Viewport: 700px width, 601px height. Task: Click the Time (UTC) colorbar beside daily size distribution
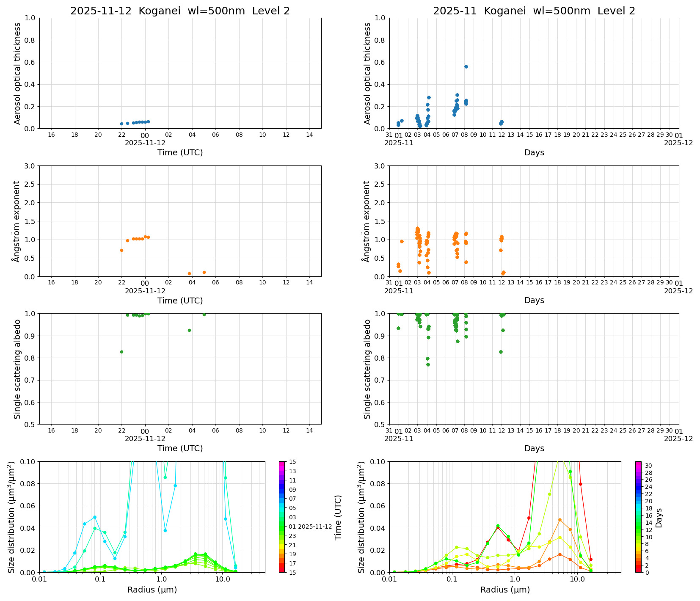(282, 516)
